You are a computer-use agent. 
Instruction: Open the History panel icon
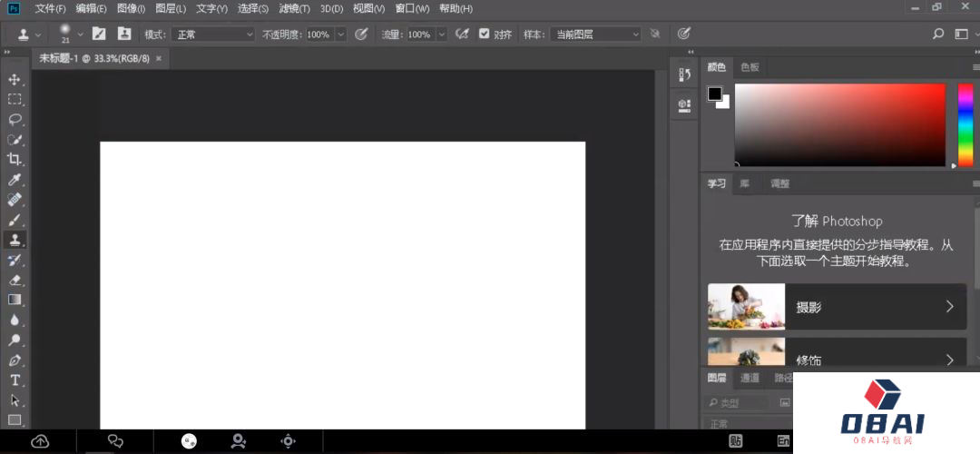click(x=684, y=75)
